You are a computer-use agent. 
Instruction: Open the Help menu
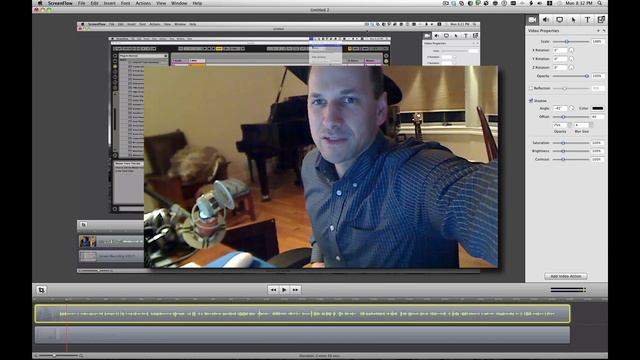coord(197,3)
